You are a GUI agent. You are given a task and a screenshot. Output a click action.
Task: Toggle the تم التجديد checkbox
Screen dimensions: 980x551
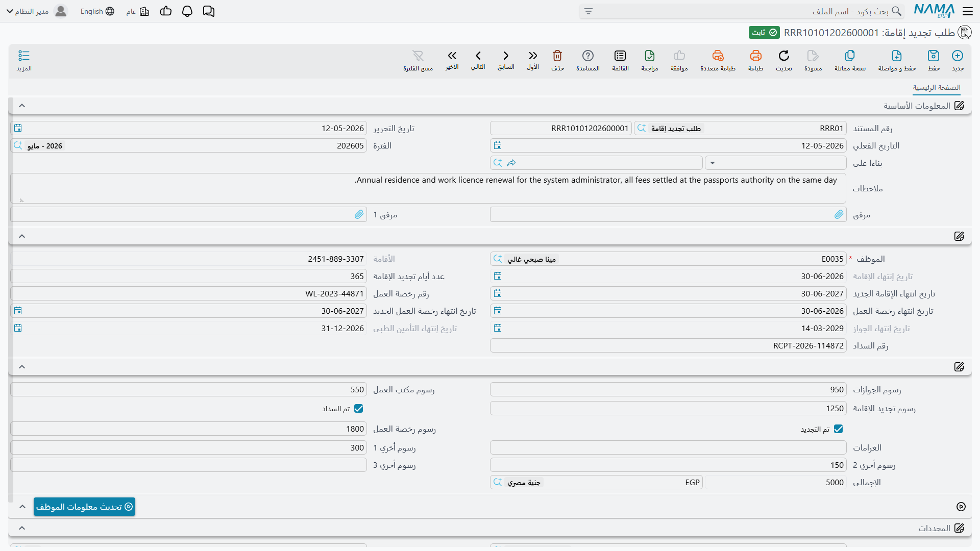point(838,429)
